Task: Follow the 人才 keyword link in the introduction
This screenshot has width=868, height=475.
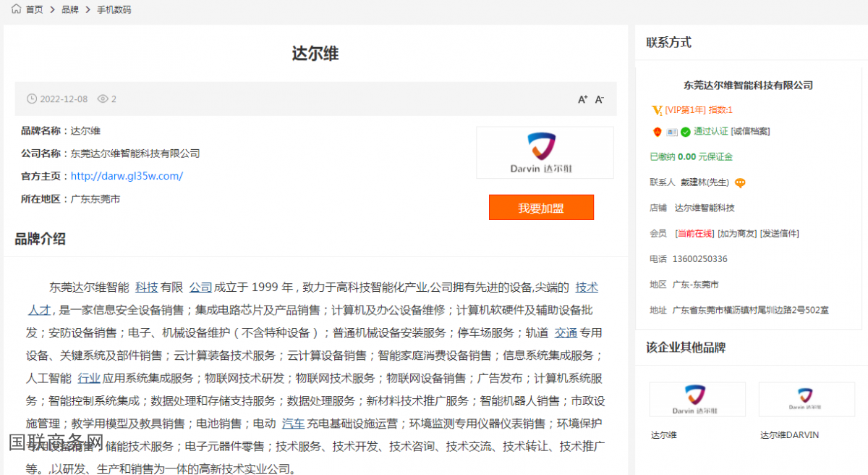Action: (x=38, y=310)
